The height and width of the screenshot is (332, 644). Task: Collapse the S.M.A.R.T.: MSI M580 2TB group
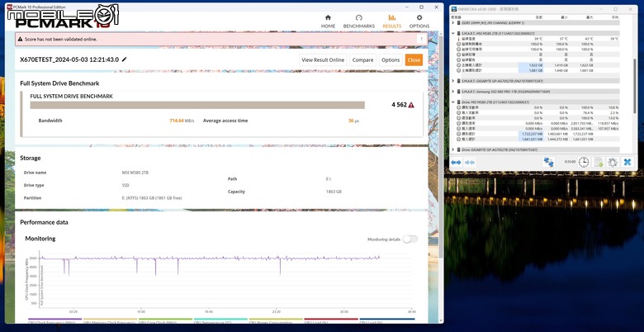point(453,33)
